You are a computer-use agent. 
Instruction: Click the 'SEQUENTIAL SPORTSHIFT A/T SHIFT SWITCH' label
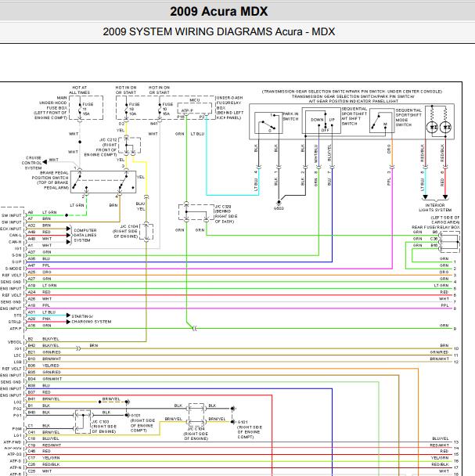[x=354, y=117]
